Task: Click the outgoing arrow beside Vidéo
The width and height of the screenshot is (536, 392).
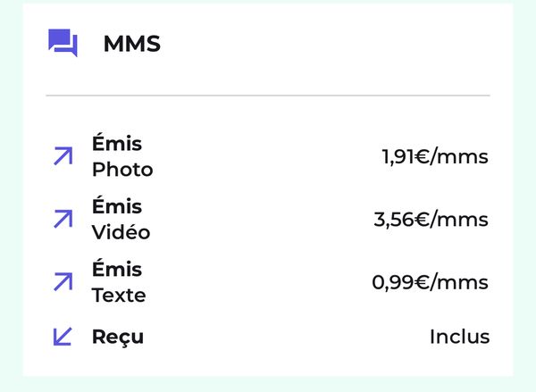Action: pos(63,219)
